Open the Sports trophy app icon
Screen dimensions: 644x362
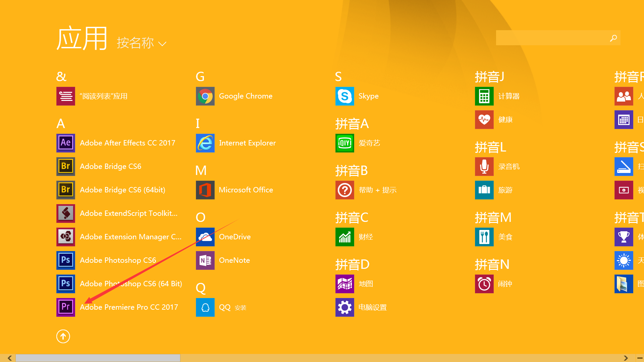[624, 237]
